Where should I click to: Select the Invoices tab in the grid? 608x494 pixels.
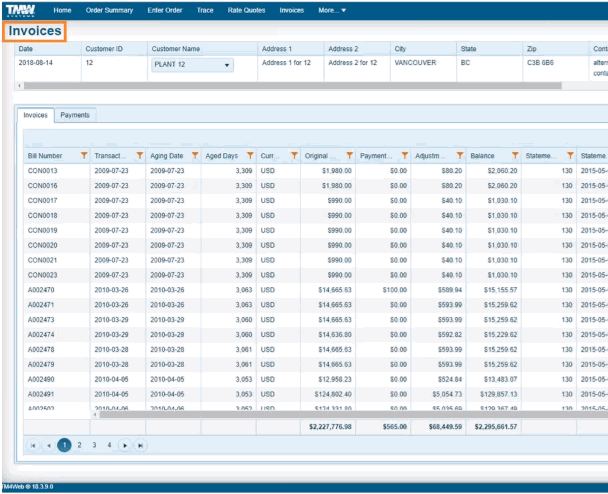[36, 115]
